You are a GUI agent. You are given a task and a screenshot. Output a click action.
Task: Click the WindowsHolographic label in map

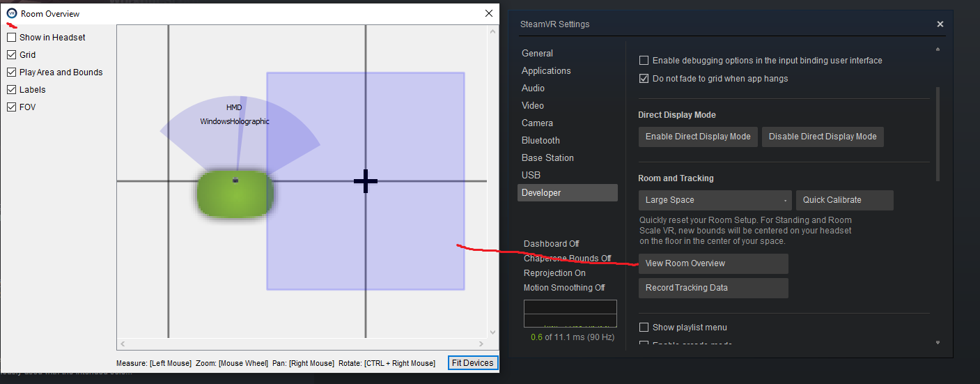tap(235, 121)
